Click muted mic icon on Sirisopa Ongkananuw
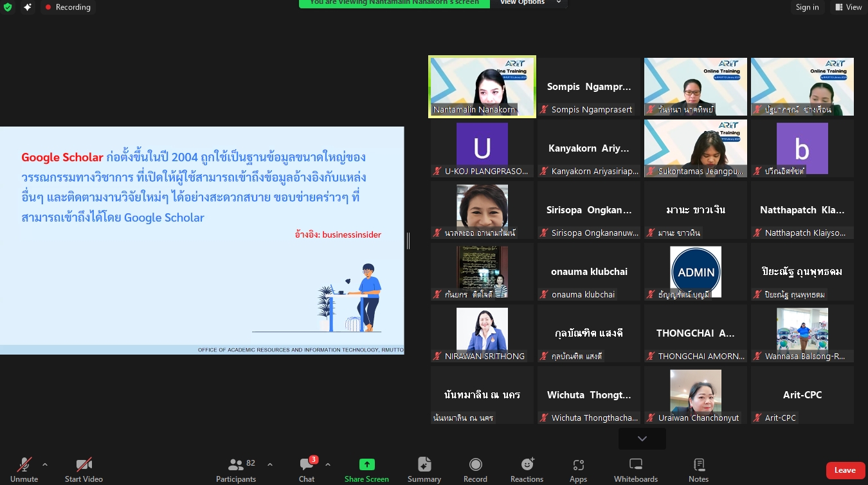 545,233
